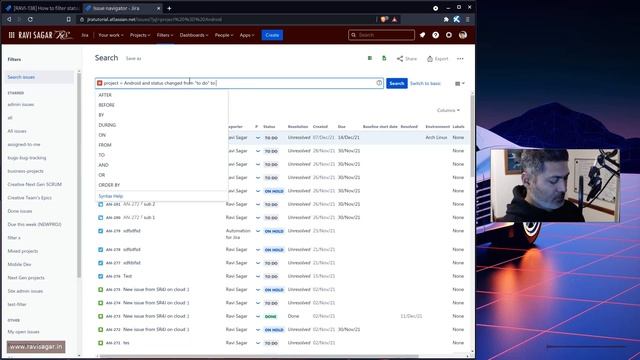Expand the Your work menu
Viewport: 640px width, 360px height.
point(111,35)
